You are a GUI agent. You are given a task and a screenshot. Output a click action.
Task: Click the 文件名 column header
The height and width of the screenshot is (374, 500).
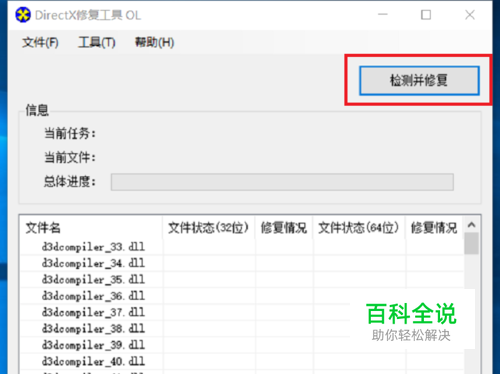(x=91, y=228)
